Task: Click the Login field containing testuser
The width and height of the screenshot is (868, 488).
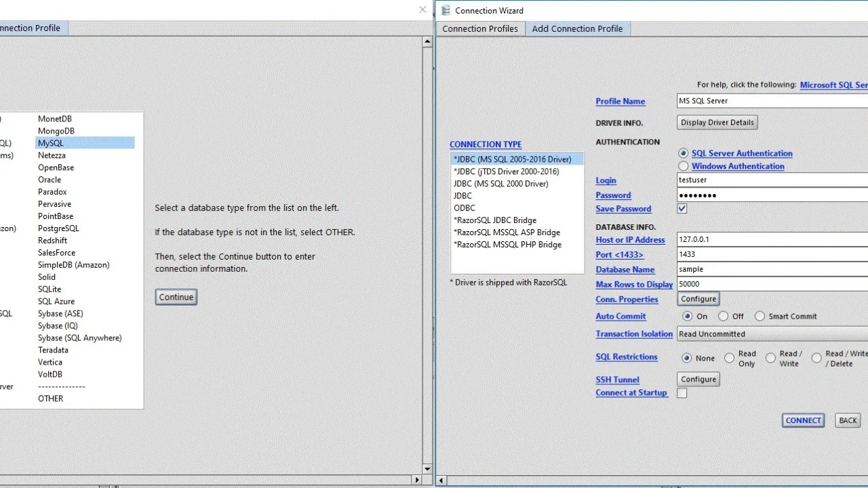Action: 772,180
